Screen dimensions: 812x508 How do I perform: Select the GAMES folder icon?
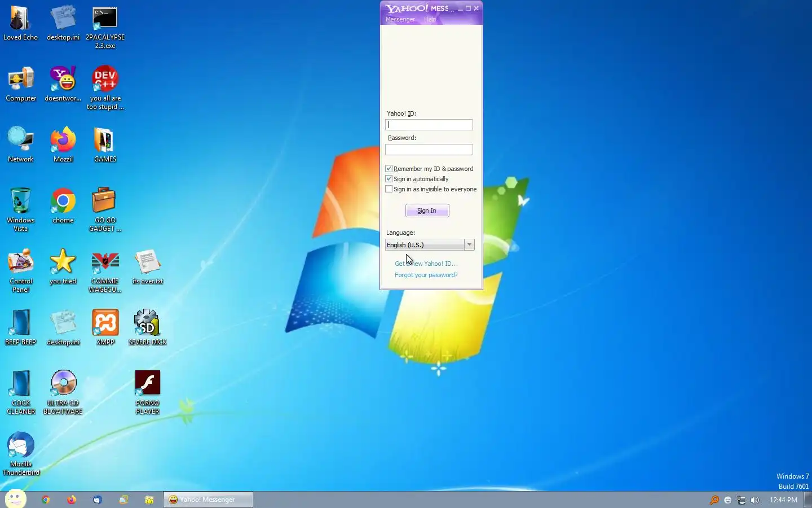105,146
